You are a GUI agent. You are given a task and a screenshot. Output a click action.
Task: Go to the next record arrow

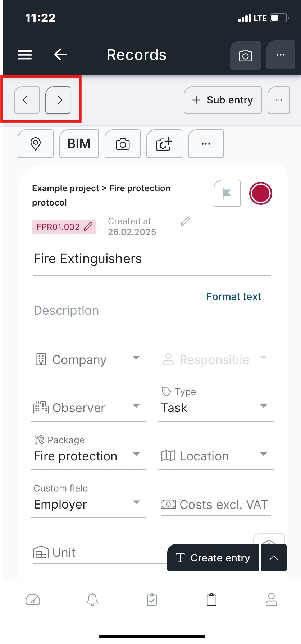pyautogui.click(x=58, y=100)
